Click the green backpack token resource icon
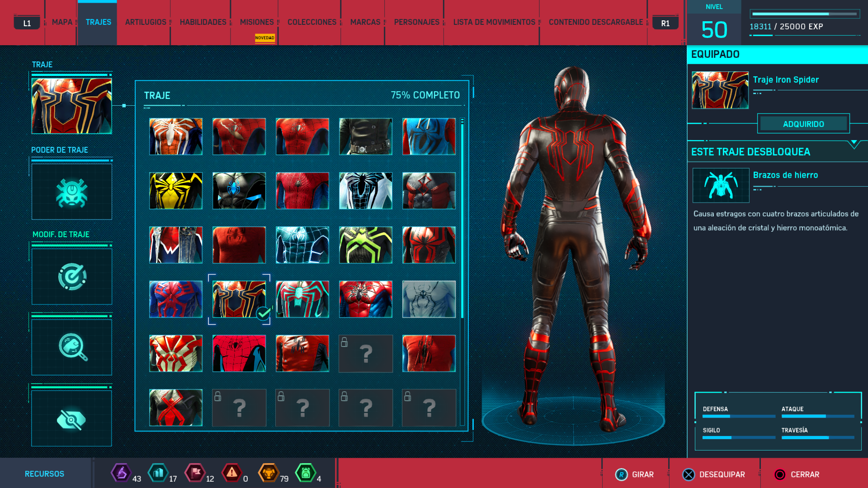The width and height of the screenshot is (868, 488). [305, 473]
